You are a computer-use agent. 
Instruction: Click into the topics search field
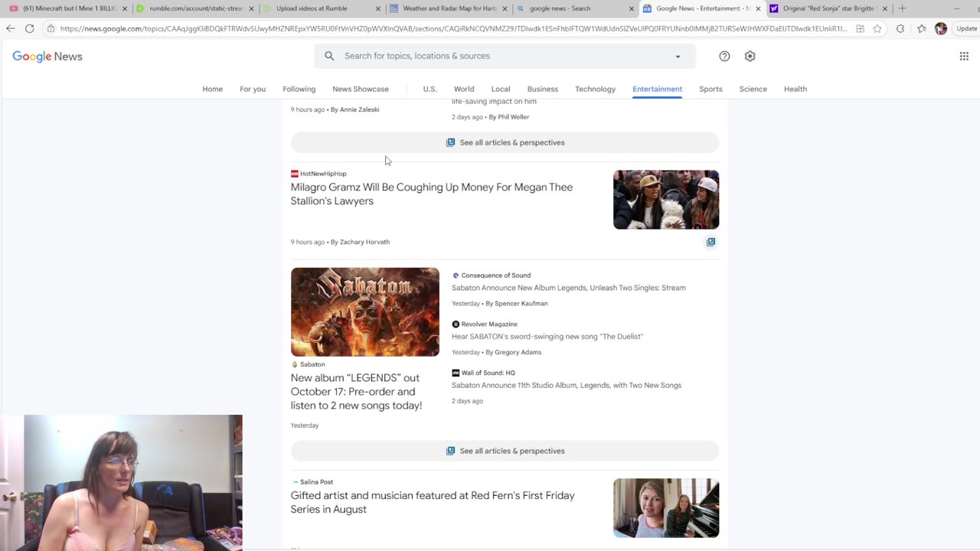(505, 56)
